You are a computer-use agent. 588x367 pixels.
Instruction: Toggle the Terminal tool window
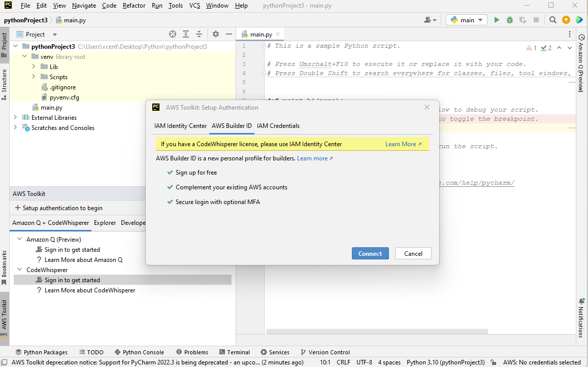point(234,352)
